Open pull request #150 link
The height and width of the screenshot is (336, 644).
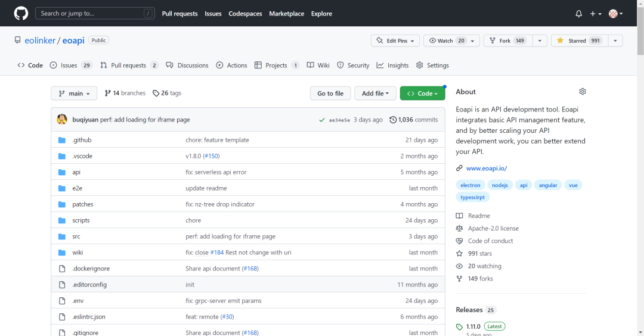212,156
